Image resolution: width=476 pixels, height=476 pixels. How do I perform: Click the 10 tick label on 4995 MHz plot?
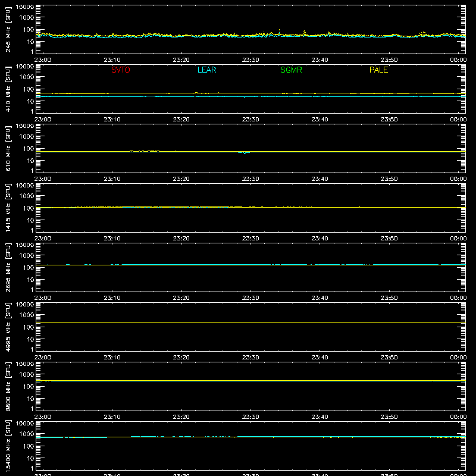pyautogui.click(x=30, y=339)
